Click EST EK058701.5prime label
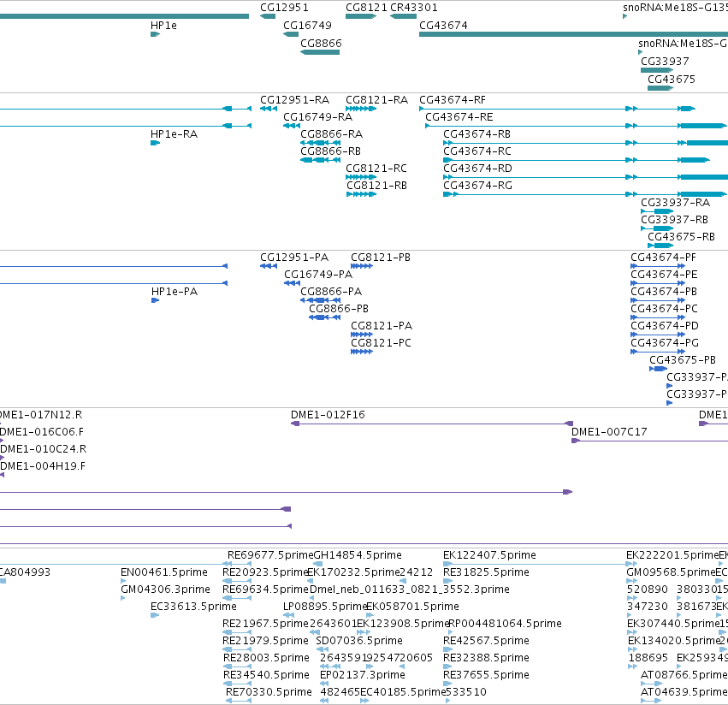 tap(412, 607)
